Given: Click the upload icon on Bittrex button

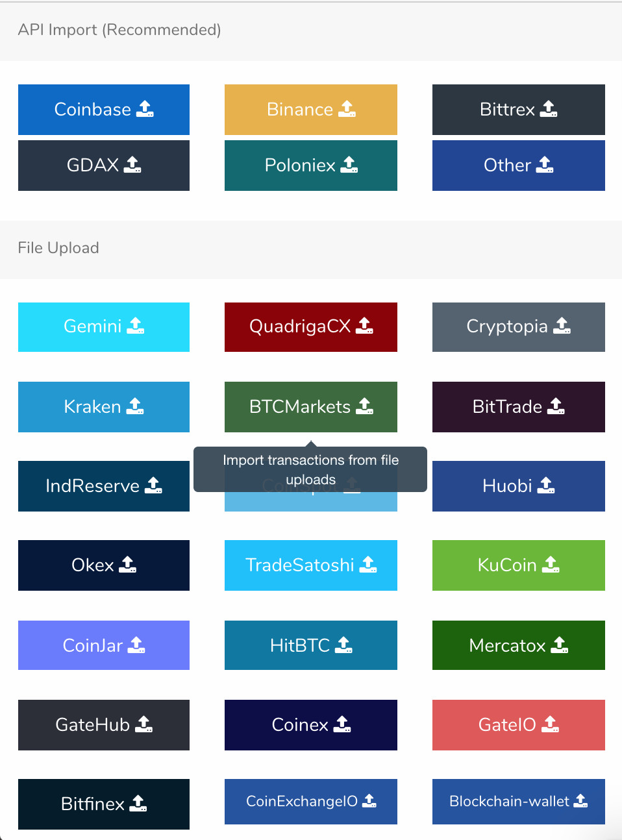Looking at the screenshot, I should coord(549,109).
